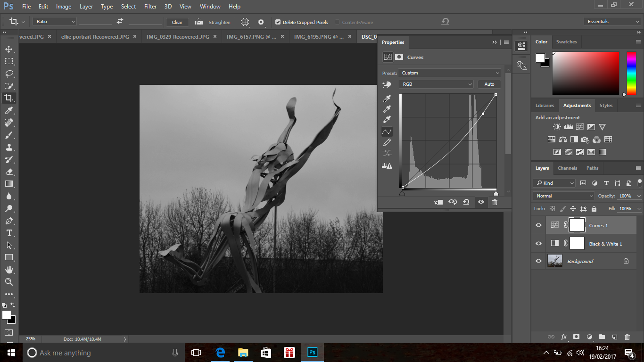Viewport: 644px width, 362px height.
Task: Select the Eyedropper tool in the toolbar
Action: coord(9,110)
